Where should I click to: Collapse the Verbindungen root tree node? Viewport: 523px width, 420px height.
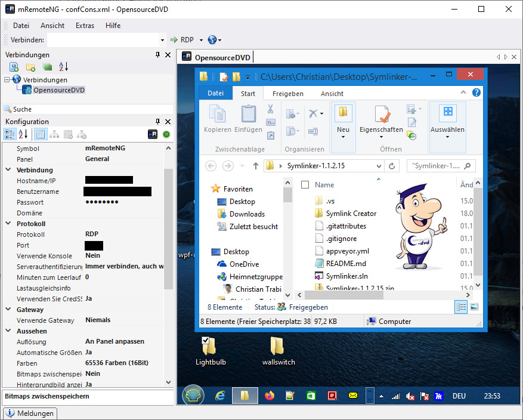[x=7, y=79]
